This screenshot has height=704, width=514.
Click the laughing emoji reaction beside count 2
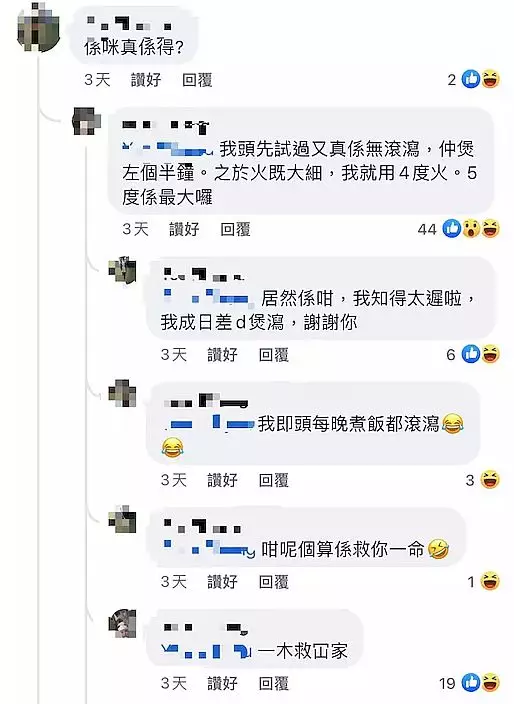[490, 79]
